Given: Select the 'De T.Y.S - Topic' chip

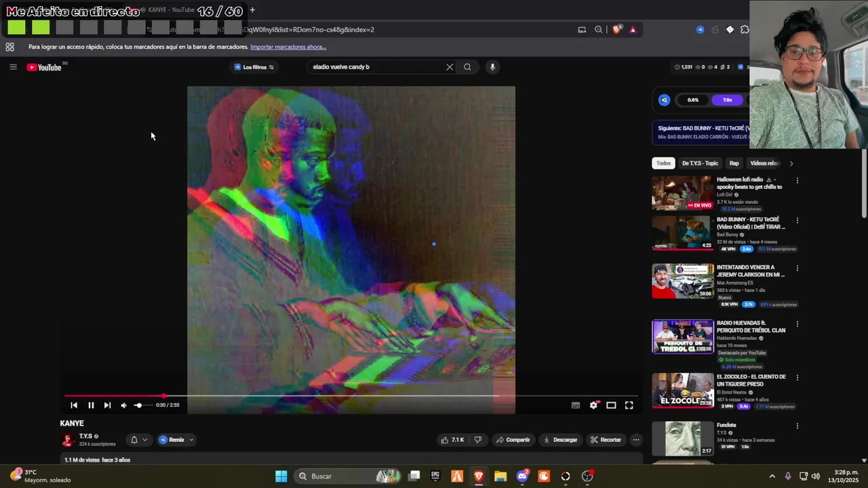Looking at the screenshot, I should coord(700,163).
